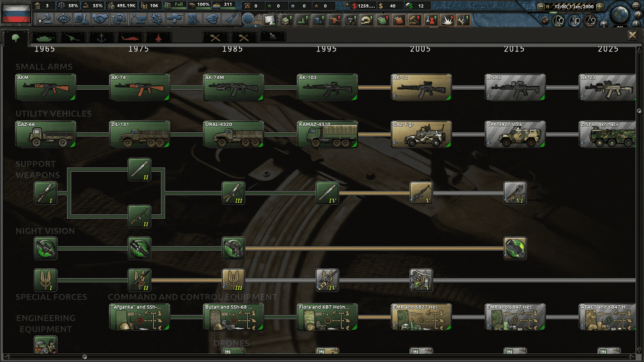Increase game speed with plus button
This screenshot has width=644, height=362.
point(600,6)
